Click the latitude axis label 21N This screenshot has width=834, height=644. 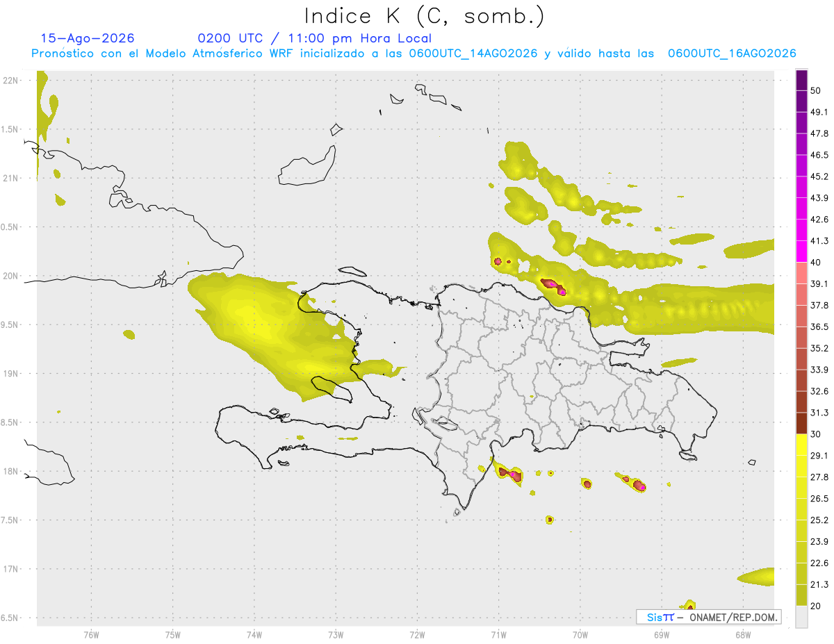pyautogui.click(x=11, y=179)
